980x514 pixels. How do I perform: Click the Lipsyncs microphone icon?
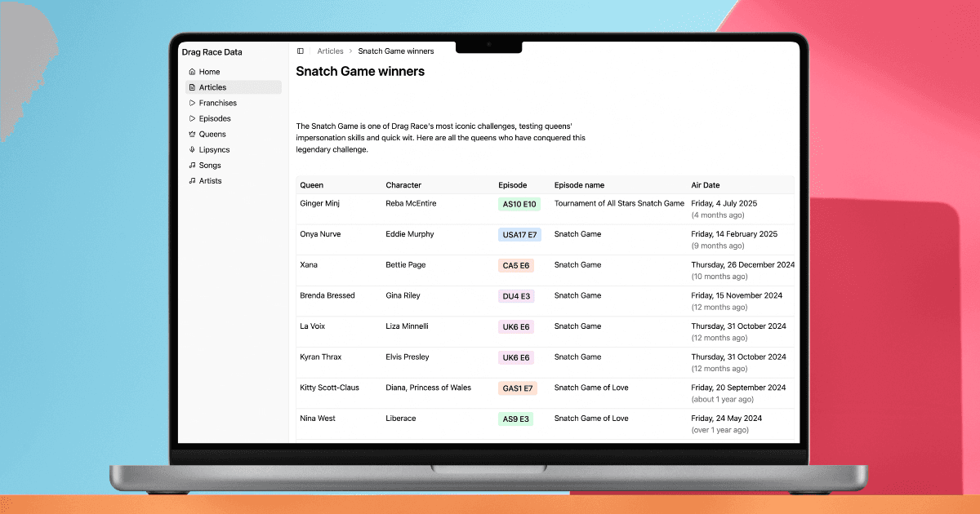tap(192, 149)
